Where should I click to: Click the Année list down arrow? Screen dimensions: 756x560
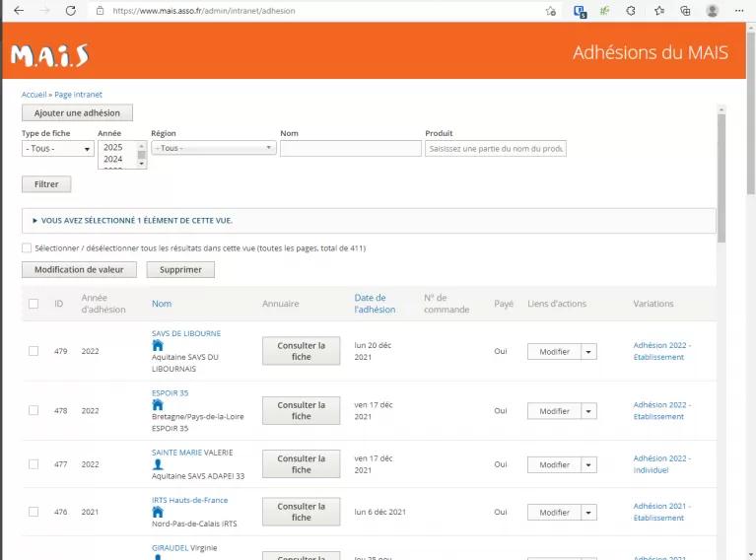[141, 164]
